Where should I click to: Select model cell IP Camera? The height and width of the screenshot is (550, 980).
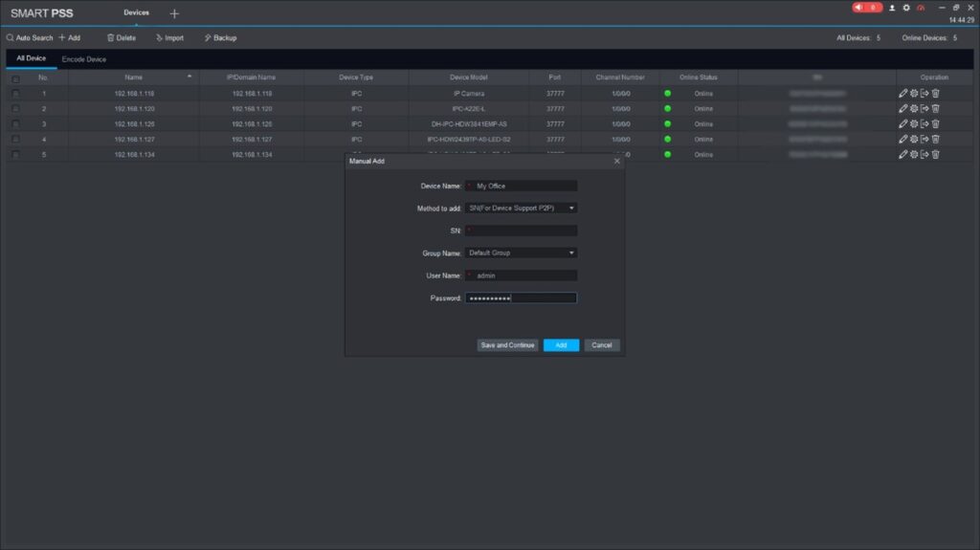(469, 94)
